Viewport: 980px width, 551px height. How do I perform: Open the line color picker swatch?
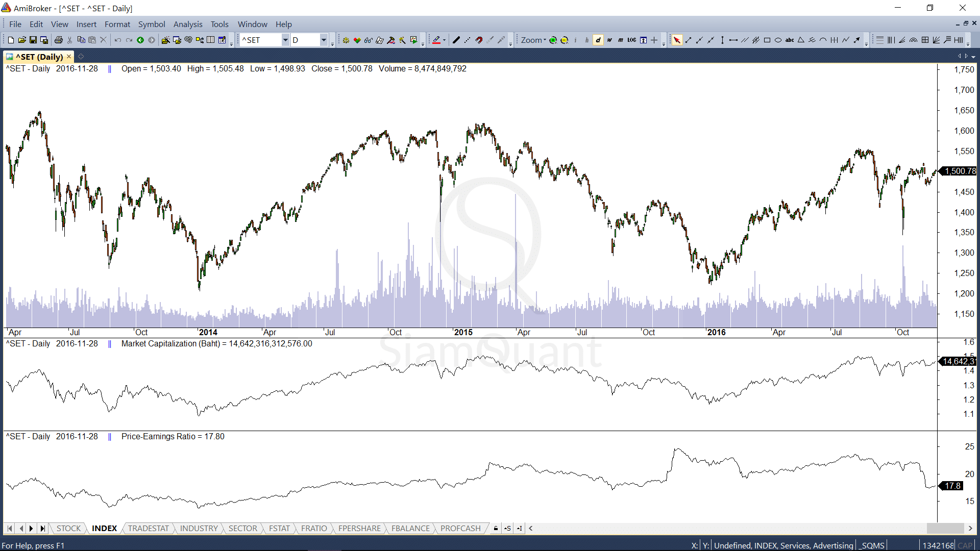pos(436,40)
